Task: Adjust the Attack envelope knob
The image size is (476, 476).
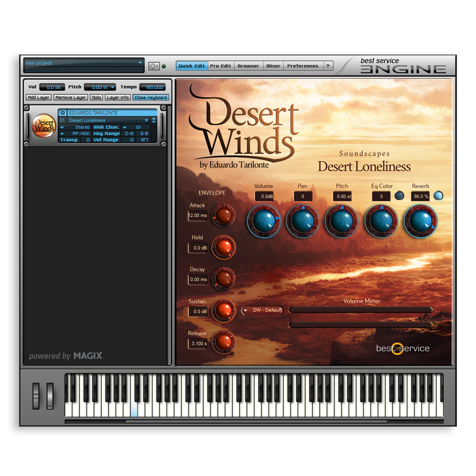Action: 223,216
